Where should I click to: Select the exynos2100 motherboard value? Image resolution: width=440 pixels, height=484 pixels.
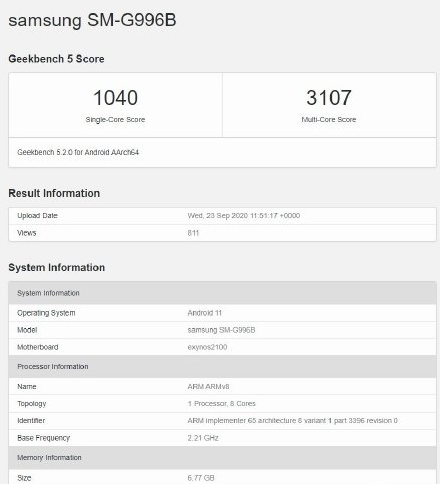(x=207, y=347)
